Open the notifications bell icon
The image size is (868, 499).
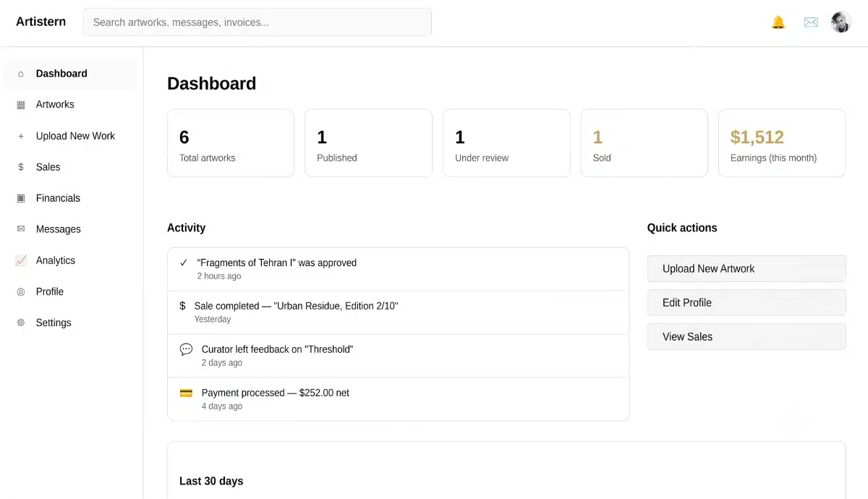click(x=778, y=22)
